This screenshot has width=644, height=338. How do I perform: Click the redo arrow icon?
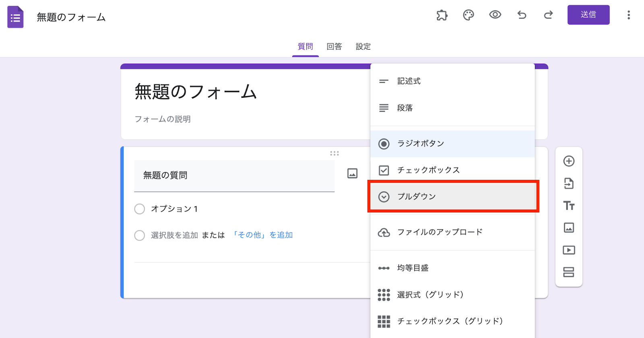(x=548, y=15)
